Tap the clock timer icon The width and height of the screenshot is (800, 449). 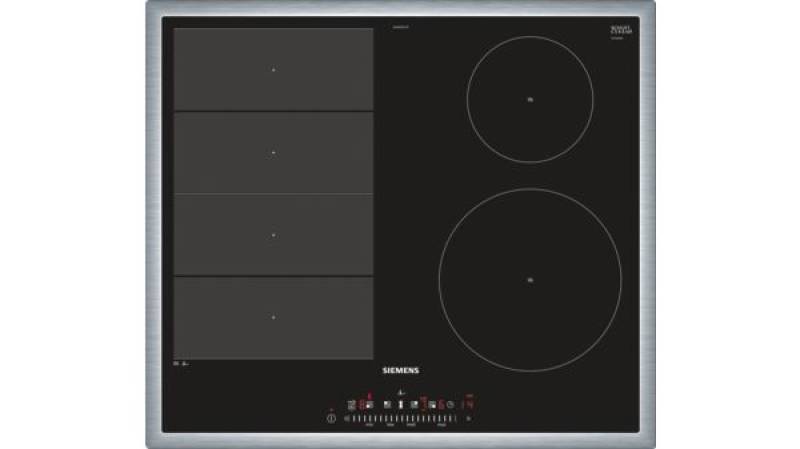tap(451, 405)
